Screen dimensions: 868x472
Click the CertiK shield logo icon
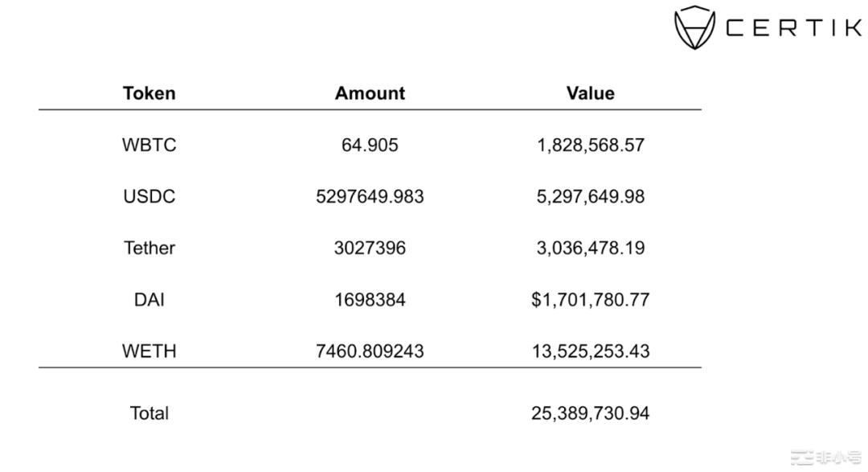pyautogui.click(x=694, y=27)
